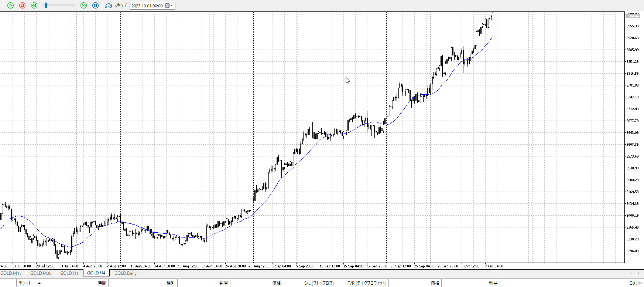Click the 利益 column header

493,283
